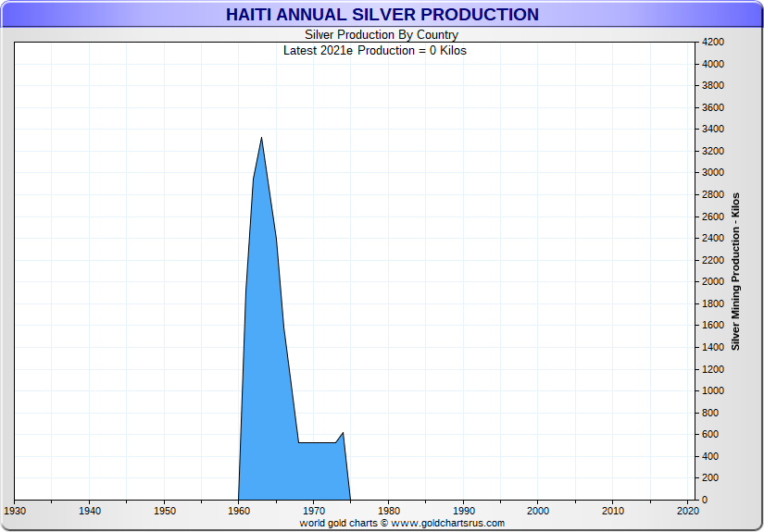The height and width of the screenshot is (532, 764).
Task: Click the 0 value on the y-axis
Action: coord(705,500)
